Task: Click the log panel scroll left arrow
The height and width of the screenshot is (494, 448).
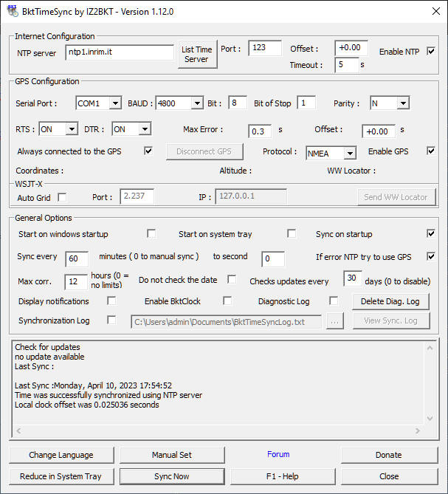Action: pyautogui.click(x=19, y=430)
